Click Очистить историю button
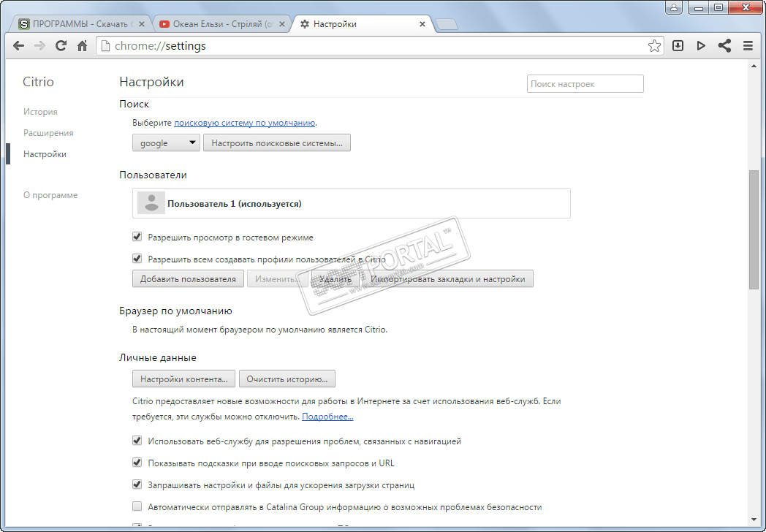The width and height of the screenshot is (766, 532). coord(287,379)
